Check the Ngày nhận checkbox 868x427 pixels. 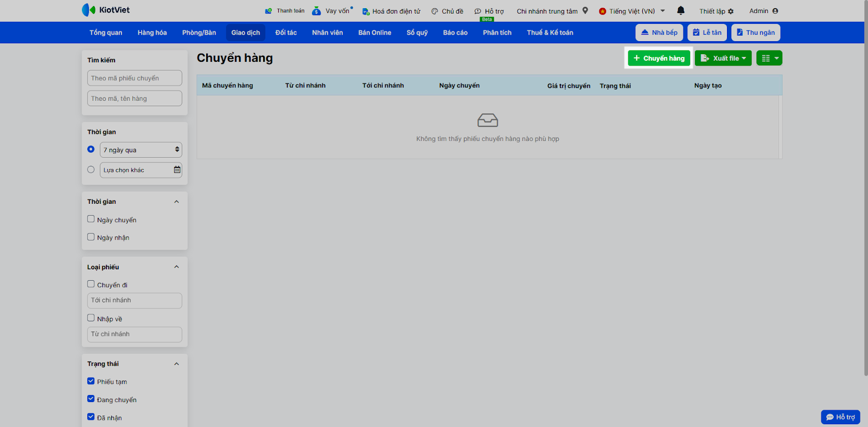[91, 237]
